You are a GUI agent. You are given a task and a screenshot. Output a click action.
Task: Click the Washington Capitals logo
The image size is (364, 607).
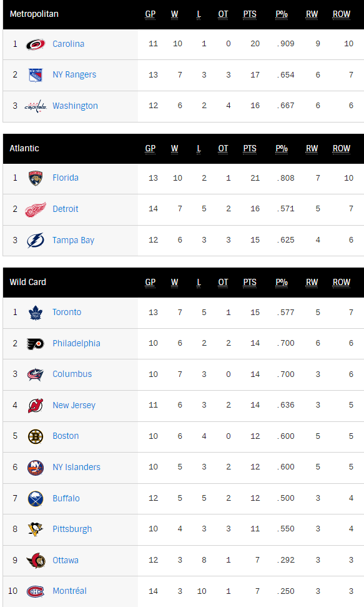(x=36, y=106)
